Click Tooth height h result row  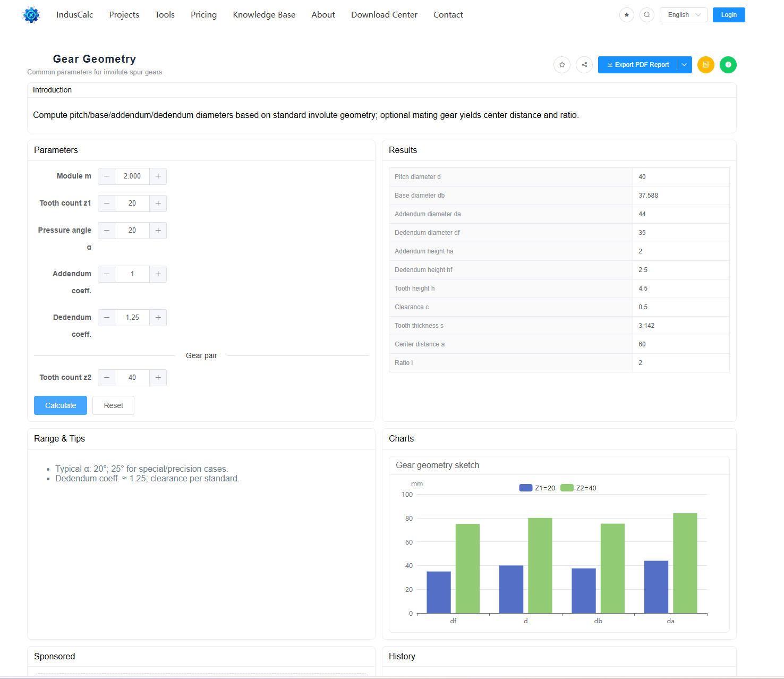click(x=559, y=288)
